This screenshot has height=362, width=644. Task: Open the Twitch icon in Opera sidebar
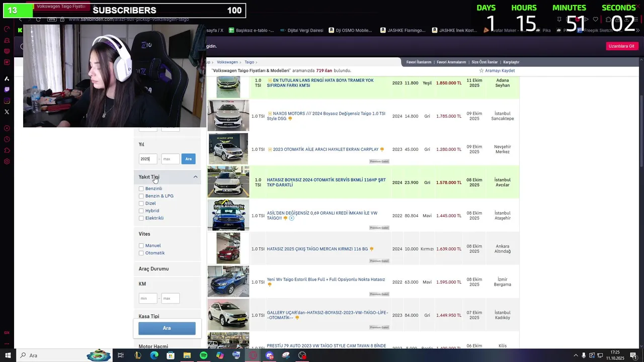pos(7,89)
